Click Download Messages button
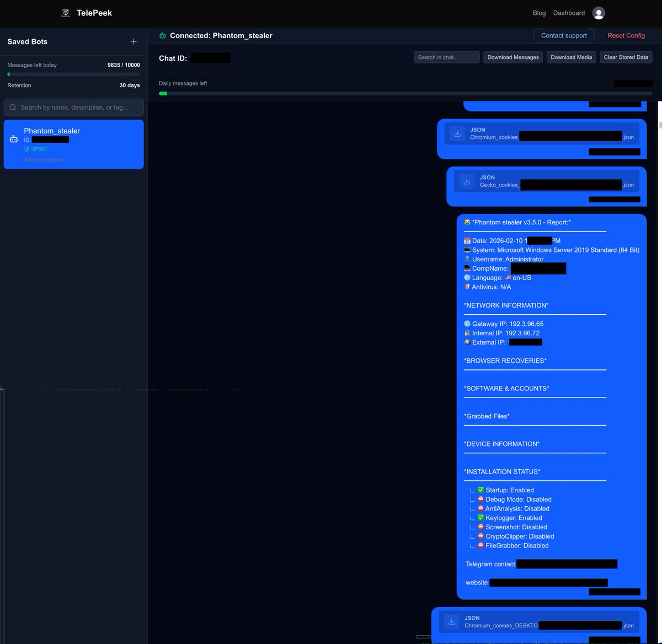This screenshot has height=644, width=662. (513, 57)
